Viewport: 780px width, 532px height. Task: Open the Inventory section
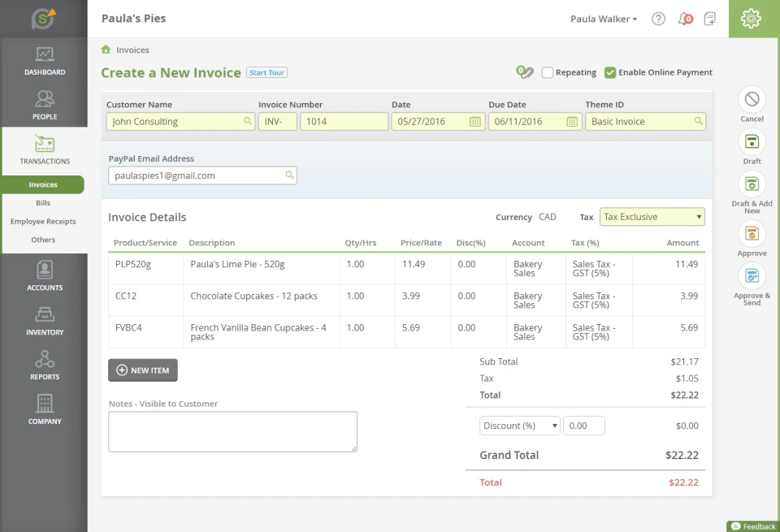(45, 322)
